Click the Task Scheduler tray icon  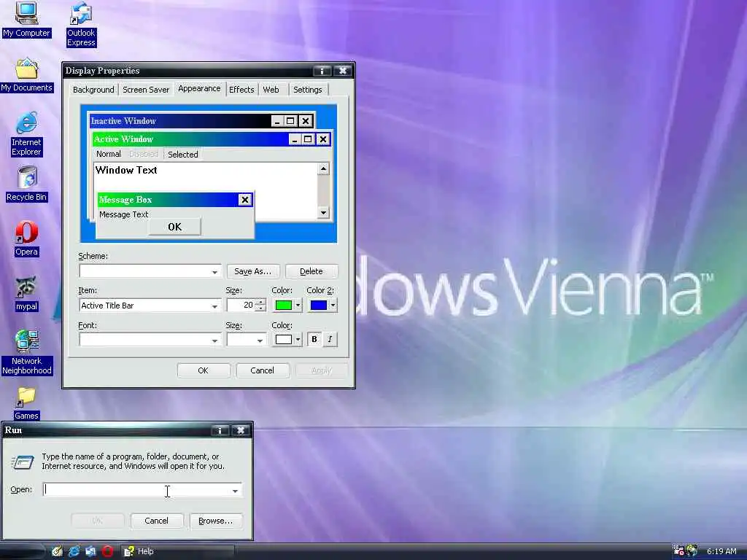pyautogui.click(x=678, y=551)
